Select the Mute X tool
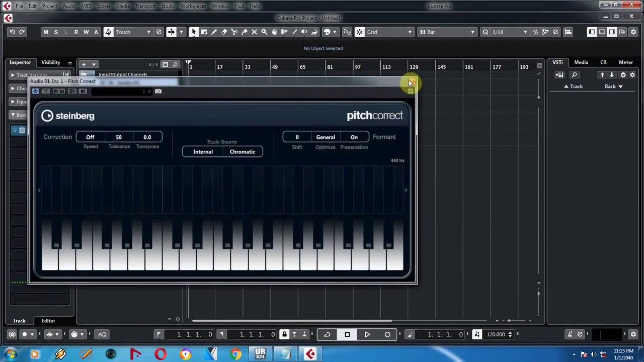Image resolution: width=644 pixels, height=362 pixels. [254, 32]
